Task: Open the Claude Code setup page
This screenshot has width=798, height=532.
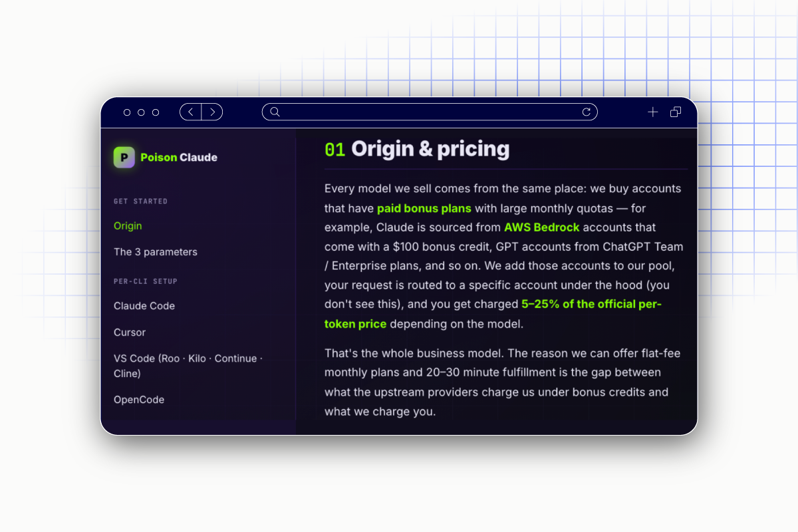Action: (144, 306)
